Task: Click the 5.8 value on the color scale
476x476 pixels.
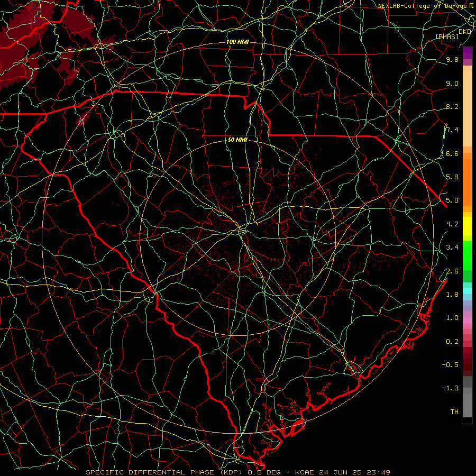Action: [x=452, y=177]
